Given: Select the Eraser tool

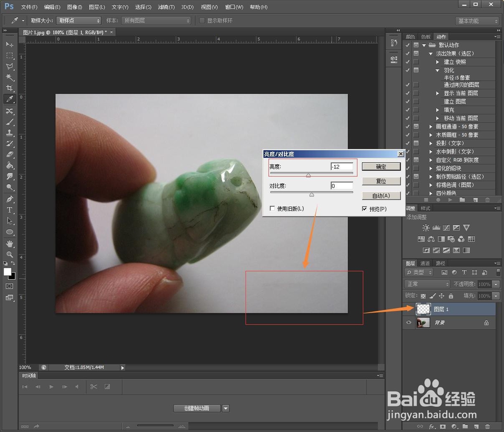Looking at the screenshot, I should [x=9, y=155].
